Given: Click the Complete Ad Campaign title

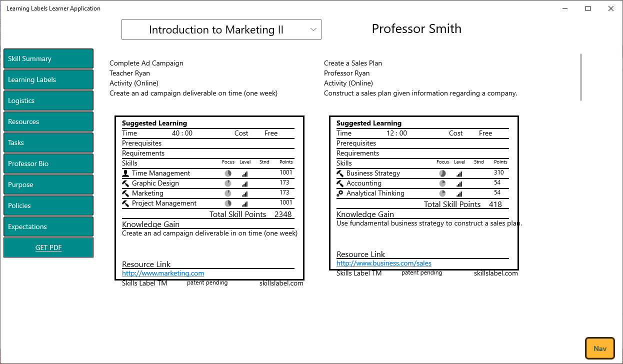Looking at the screenshot, I should (146, 63).
